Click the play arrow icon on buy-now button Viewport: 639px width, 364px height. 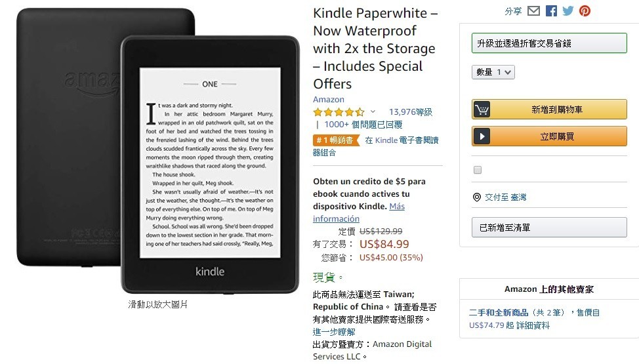[482, 136]
